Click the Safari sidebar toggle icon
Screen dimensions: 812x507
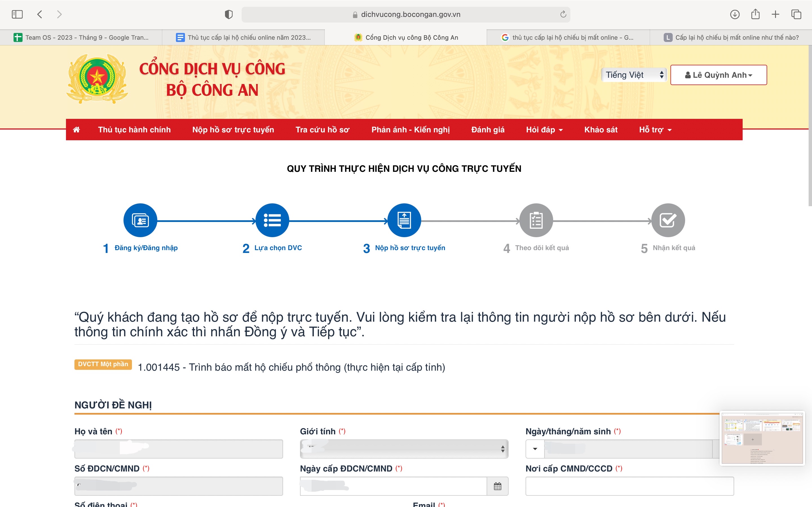(x=17, y=14)
